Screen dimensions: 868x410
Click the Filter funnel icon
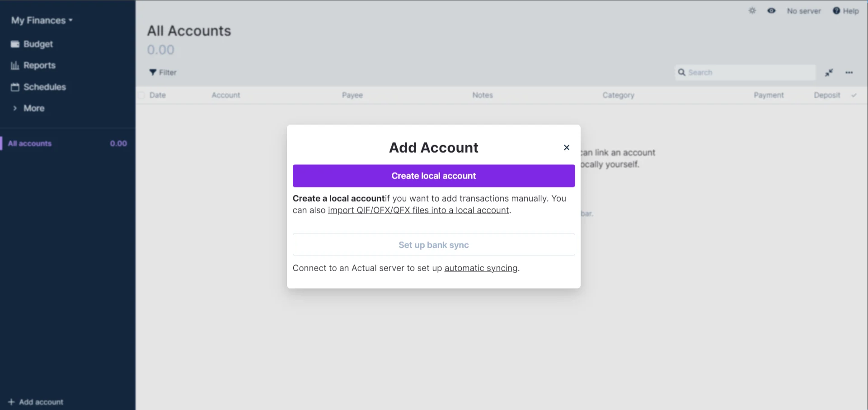[x=153, y=72]
